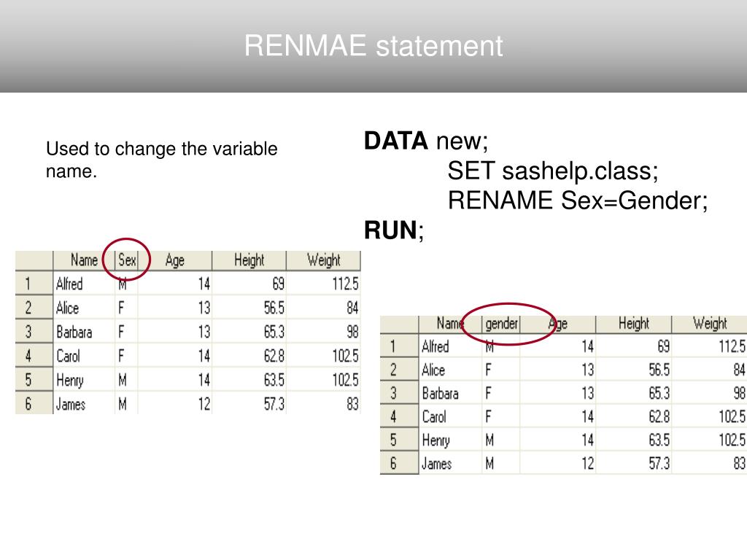Select Alice in the Sex table
The width and height of the screenshot is (747, 560).
67,308
